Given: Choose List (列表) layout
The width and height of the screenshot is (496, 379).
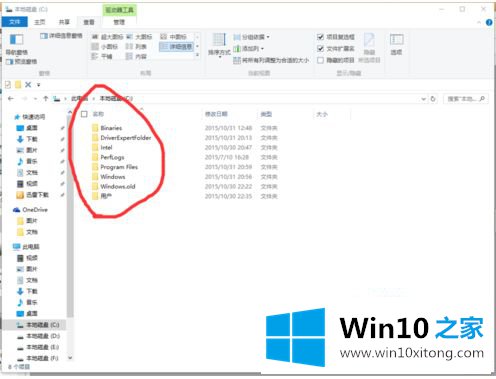Looking at the screenshot, I should click(x=136, y=47).
